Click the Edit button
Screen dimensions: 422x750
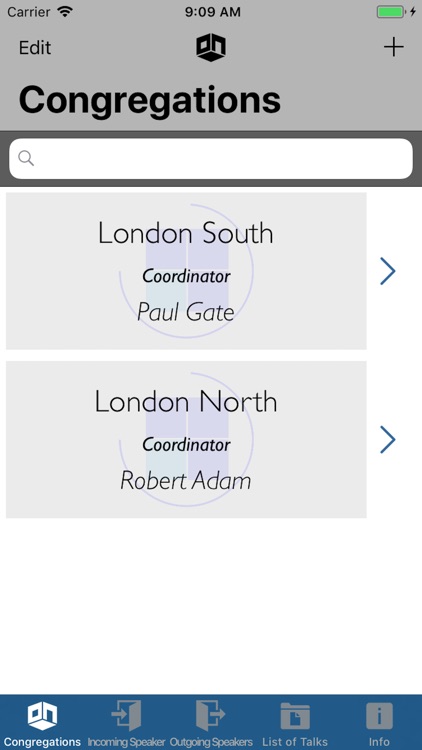pos(35,48)
